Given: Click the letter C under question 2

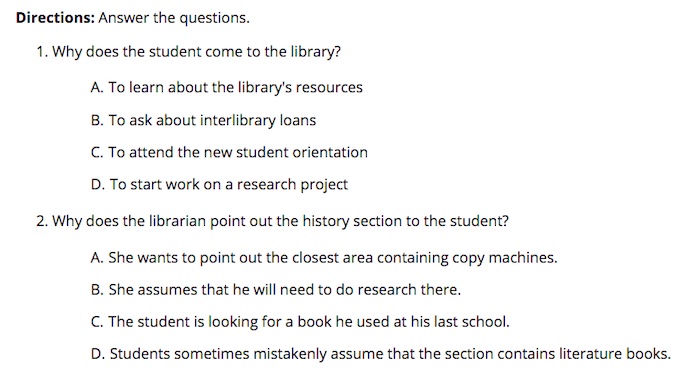Looking at the screenshot, I should [x=96, y=322].
